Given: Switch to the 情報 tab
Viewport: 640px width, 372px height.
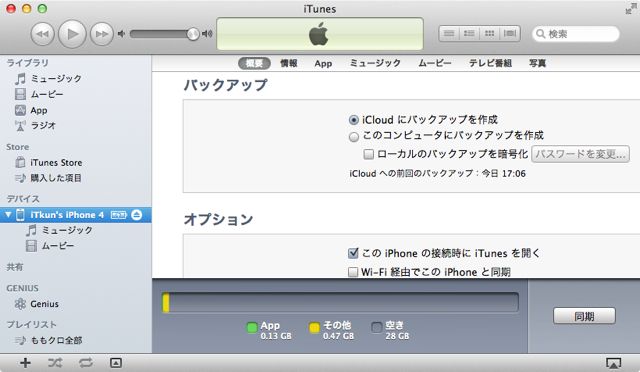Looking at the screenshot, I should tap(289, 63).
